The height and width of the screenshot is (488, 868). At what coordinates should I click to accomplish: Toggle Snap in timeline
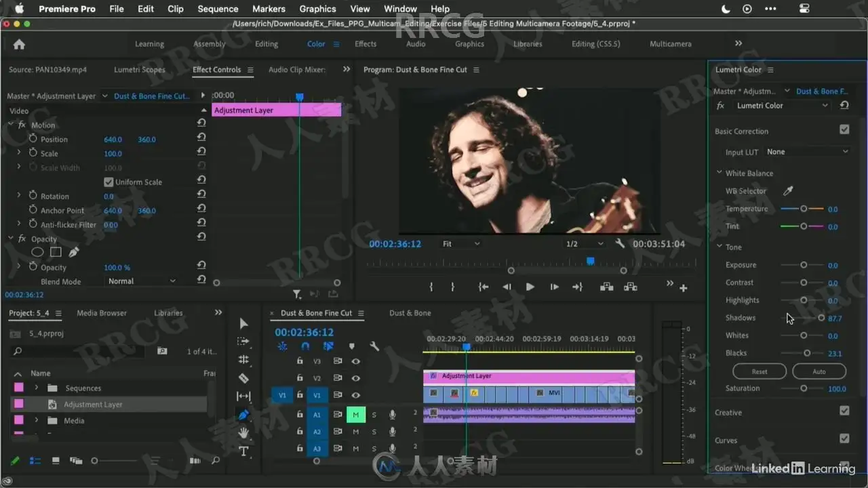305,346
